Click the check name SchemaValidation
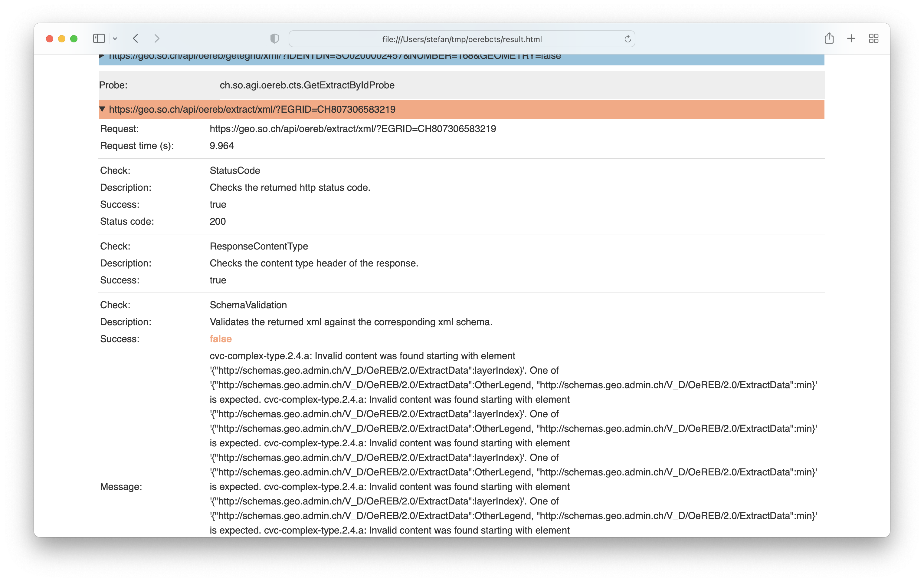The image size is (924, 582). pyautogui.click(x=248, y=305)
